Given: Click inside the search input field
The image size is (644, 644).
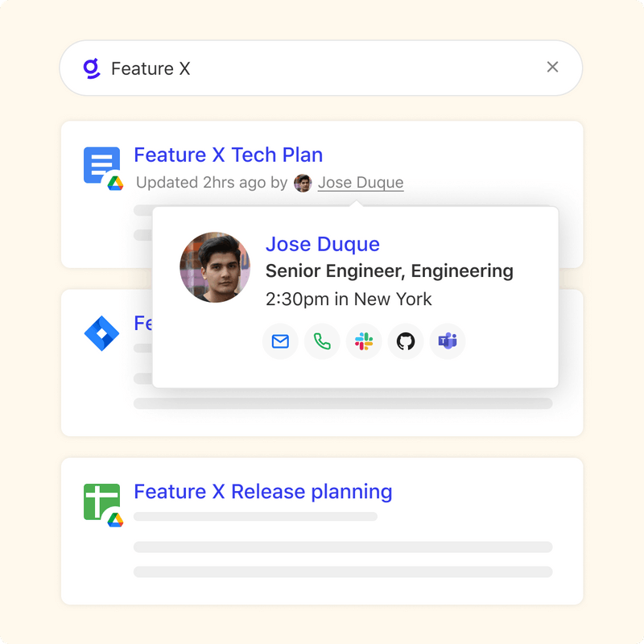Looking at the screenshot, I should tap(242, 68).
